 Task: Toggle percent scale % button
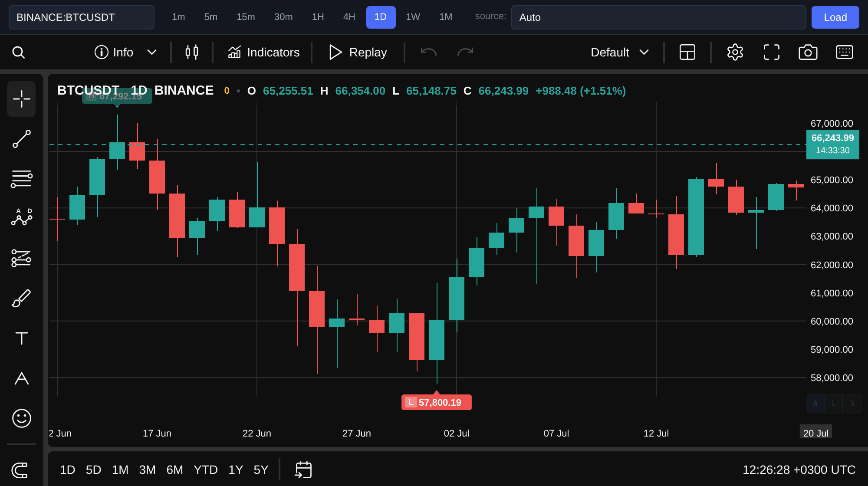[x=852, y=403]
